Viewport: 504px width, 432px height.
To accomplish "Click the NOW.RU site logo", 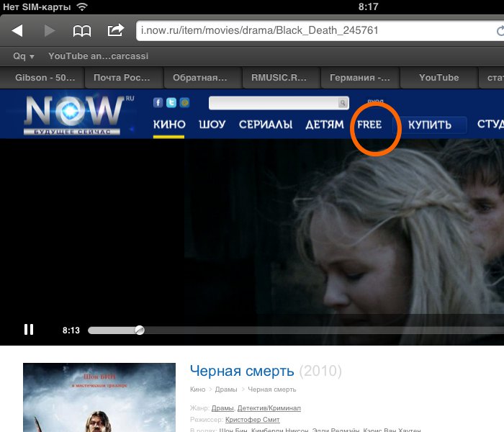I will [78, 114].
